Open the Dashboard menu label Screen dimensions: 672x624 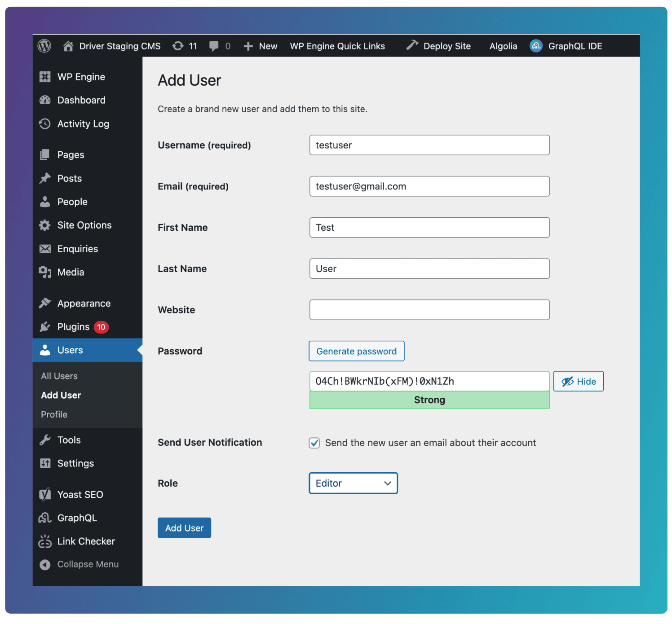click(x=81, y=100)
